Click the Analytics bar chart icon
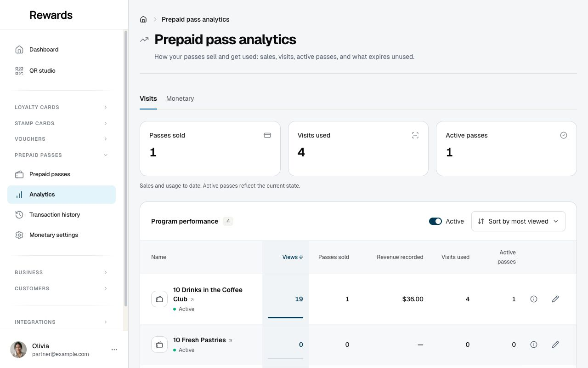Screen dimensions: 588x368 (x=19, y=195)
